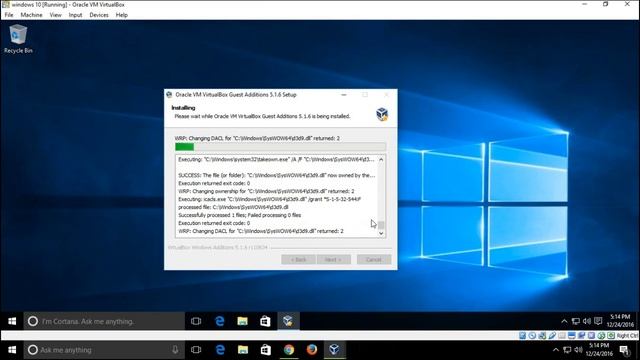Click the log scrollbar down arrow
640x360 pixels.
[381, 233]
